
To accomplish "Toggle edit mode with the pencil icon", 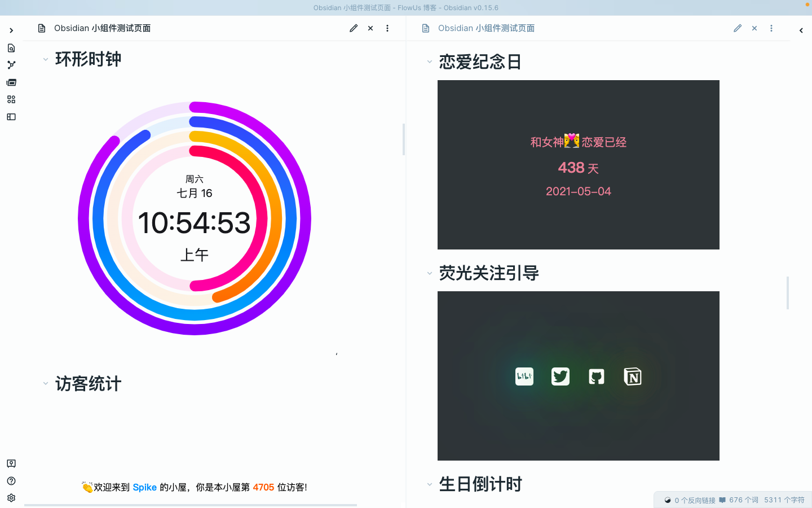I will pyautogui.click(x=354, y=28).
